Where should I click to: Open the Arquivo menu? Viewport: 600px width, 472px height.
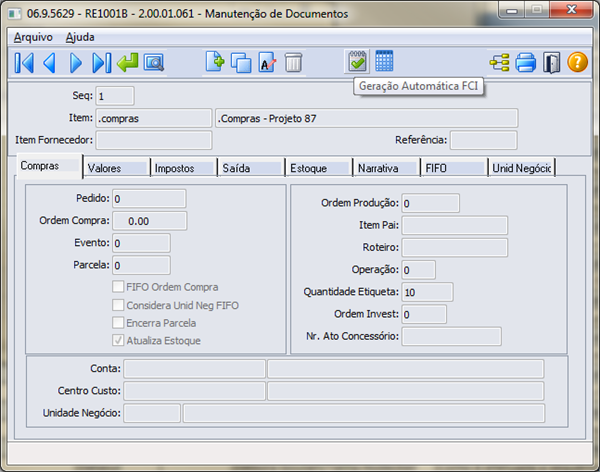33,37
